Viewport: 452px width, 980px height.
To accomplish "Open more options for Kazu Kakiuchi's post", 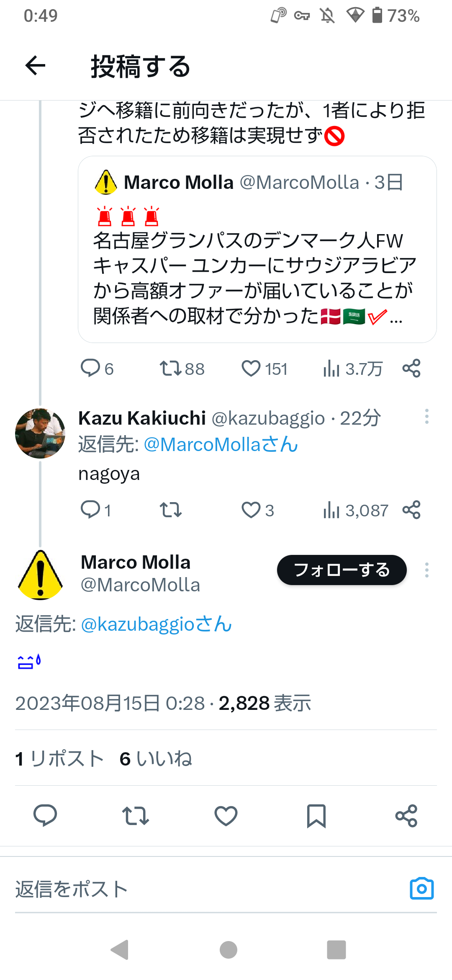I will pyautogui.click(x=426, y=416).
